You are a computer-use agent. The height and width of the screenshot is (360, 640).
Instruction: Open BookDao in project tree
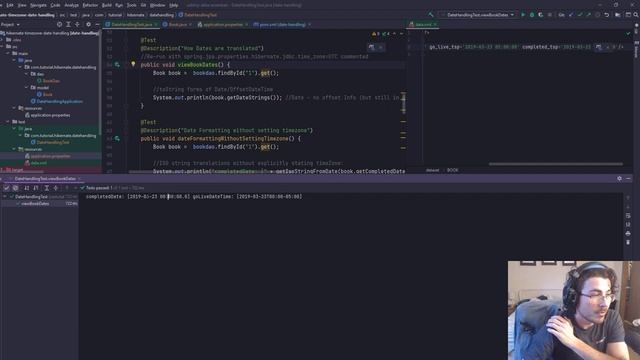click(x=48, y=81)
